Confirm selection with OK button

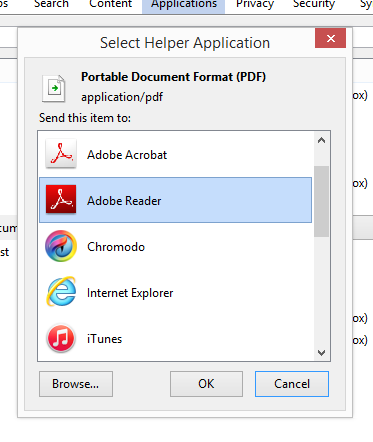click(206, 384)
